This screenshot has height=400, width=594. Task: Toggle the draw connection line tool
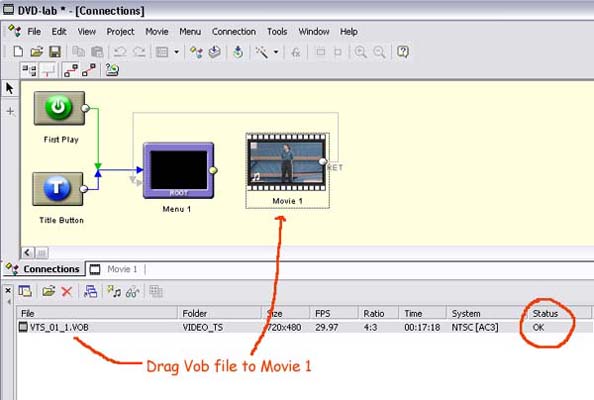[70, 70]
